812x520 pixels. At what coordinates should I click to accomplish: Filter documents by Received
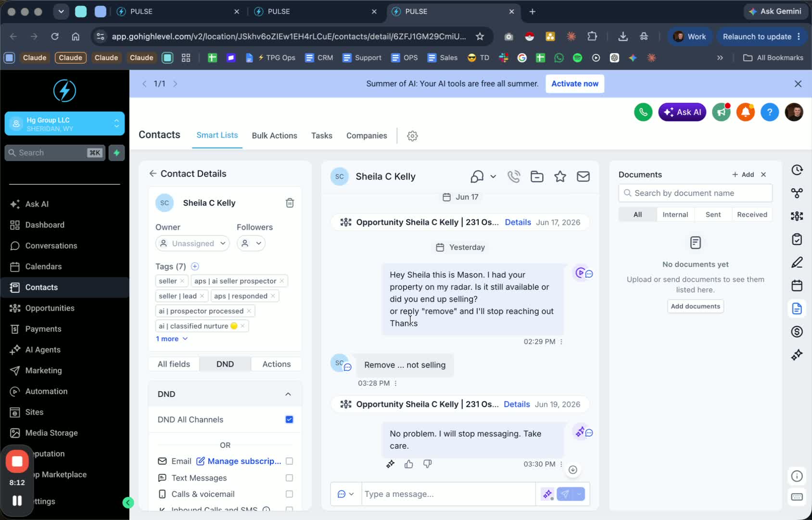click(752, 215)
